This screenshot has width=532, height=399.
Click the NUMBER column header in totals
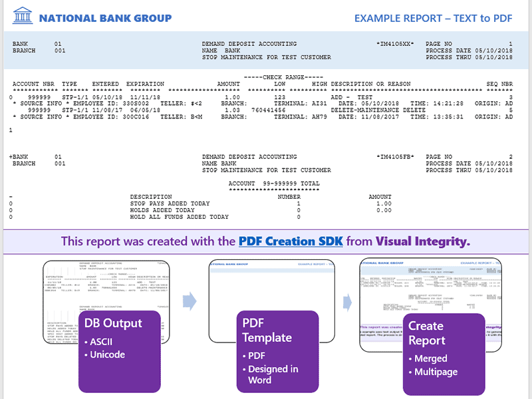pos(289,197)
